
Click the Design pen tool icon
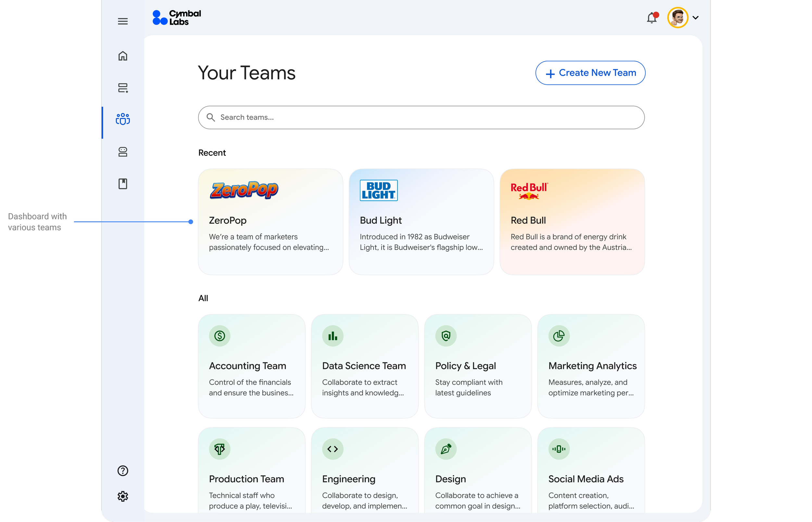(446, 449)
